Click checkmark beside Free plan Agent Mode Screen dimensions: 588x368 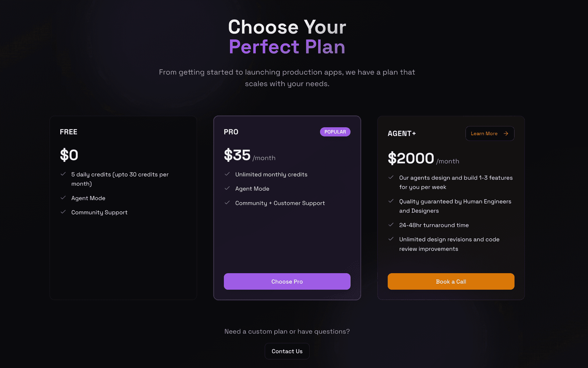tap(63, 198)
